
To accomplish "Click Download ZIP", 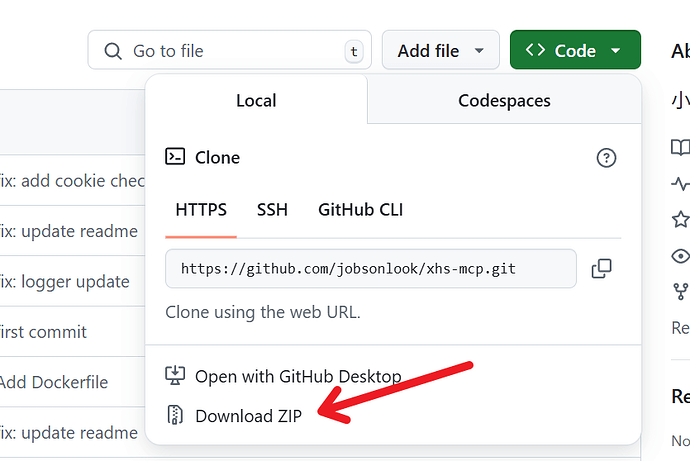I will (x=249, y=416).
